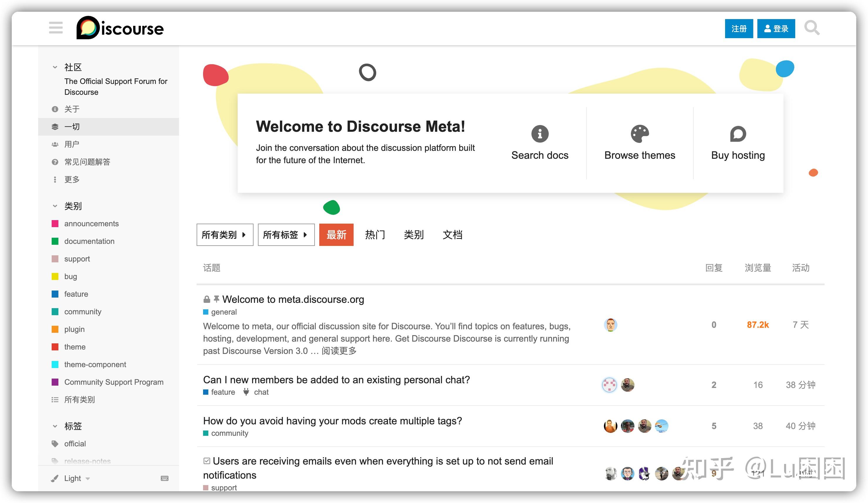Switch to the 热门 tab
The height and width of the screenshot is (503, 868).
pyautogui.click(x=375, y=234)
